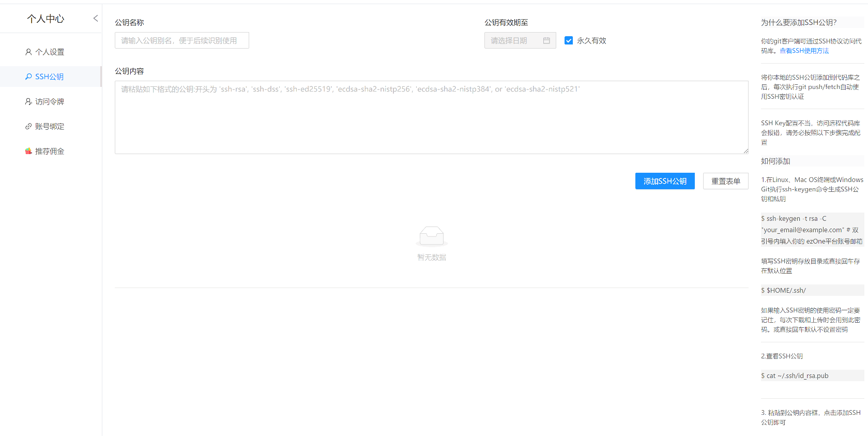868x437 pixels.
Task: Focus the 公钥名称 input field
Action: click(x=181, y=40)
